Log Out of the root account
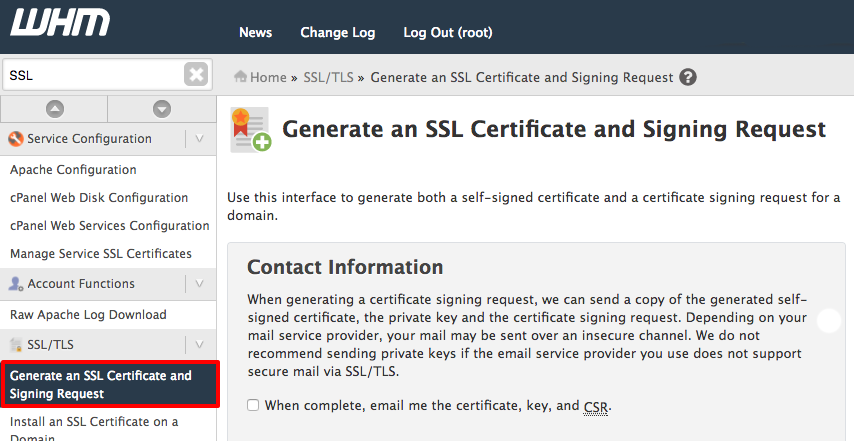The image size is (854, 441). pyautogui.click(x=447, y=32)
